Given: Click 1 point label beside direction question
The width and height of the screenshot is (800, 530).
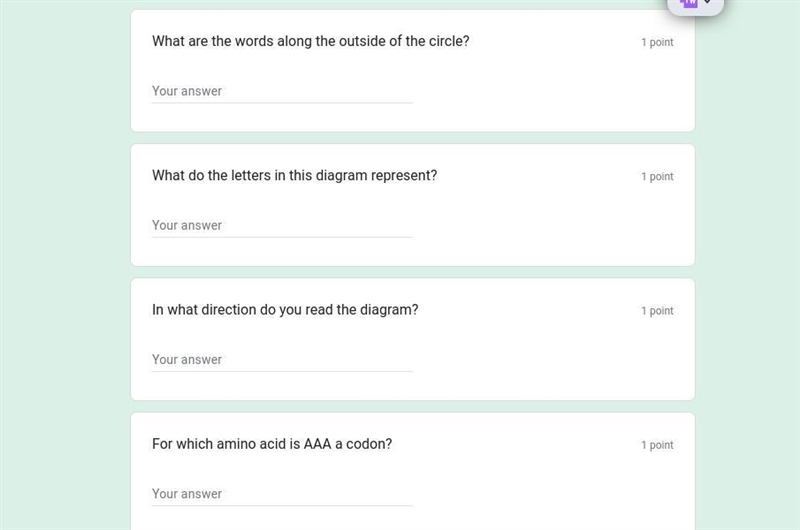Looking at the screenshot, I should pyautogui.click(x=657, y=311).
